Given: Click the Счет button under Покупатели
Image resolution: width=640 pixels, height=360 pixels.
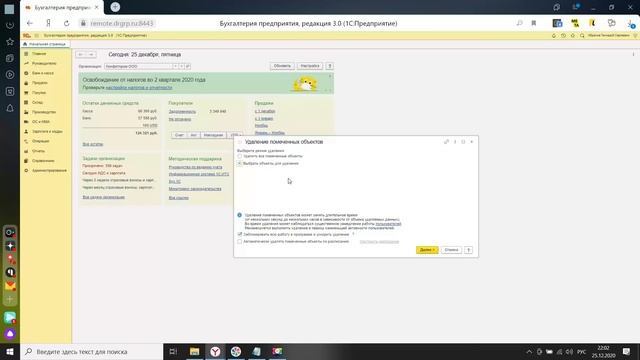Looking at the screenshot, I should (x=179, y=135).
